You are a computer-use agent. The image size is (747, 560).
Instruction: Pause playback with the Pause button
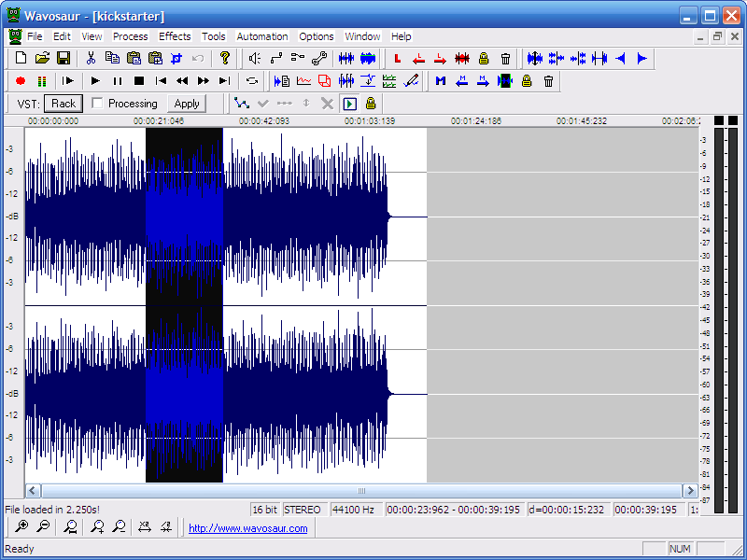[118, 81]
